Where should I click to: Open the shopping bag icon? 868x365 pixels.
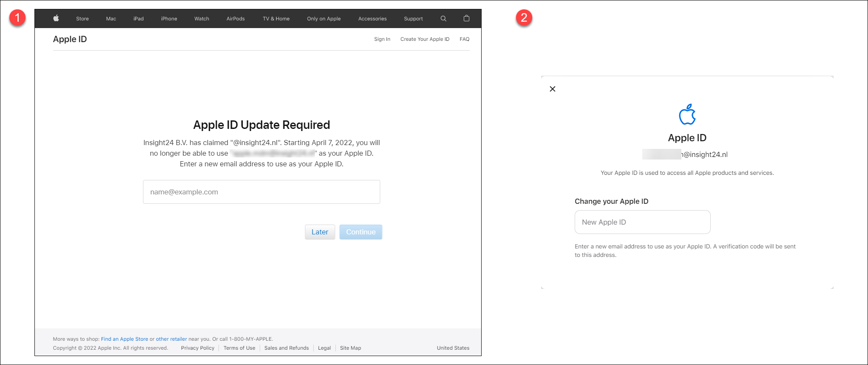[x=466, y=18]
